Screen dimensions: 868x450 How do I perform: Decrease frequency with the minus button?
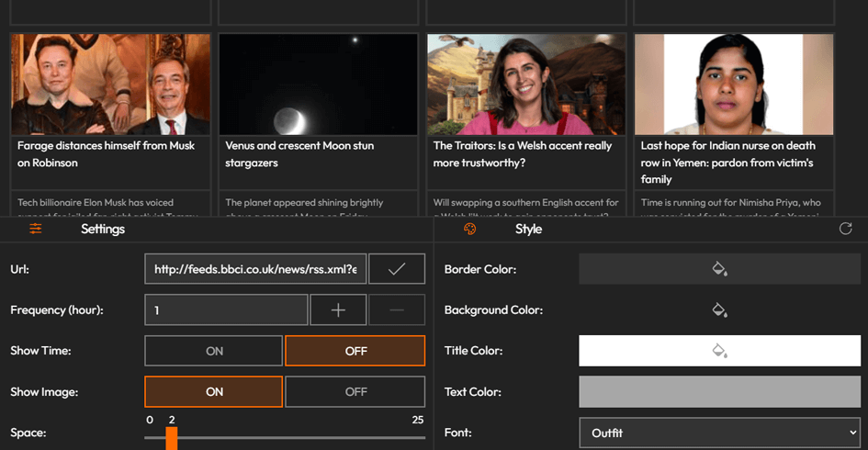click(397, 310)
